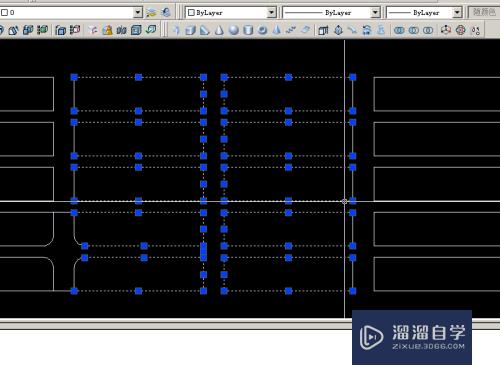Click the Layer Previous icon

(x=166, y=13)
